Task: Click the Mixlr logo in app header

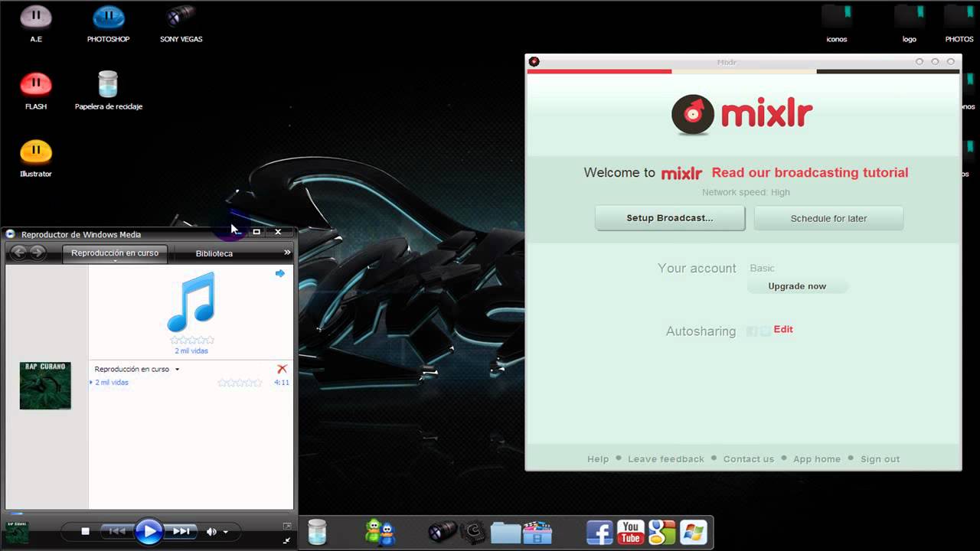Action: (x=742, y=115)
